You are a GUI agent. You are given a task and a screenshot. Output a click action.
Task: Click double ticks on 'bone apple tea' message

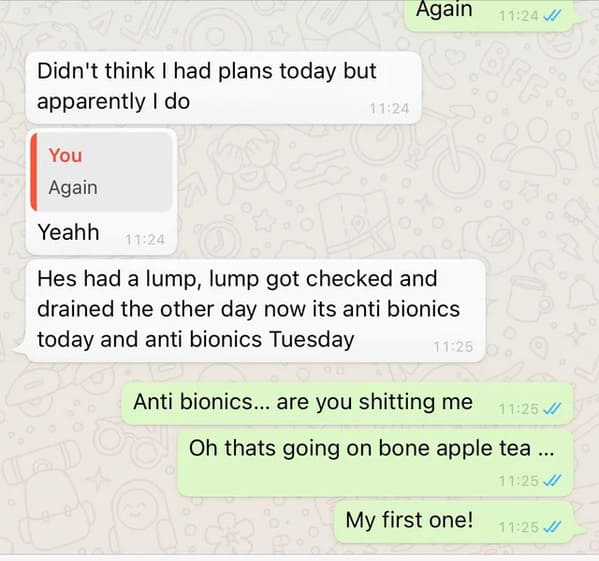[552, 480]
